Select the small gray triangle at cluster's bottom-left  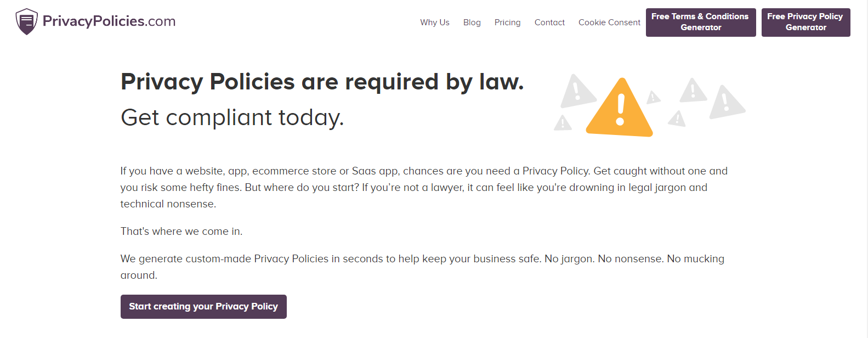(x=563, y=123)
